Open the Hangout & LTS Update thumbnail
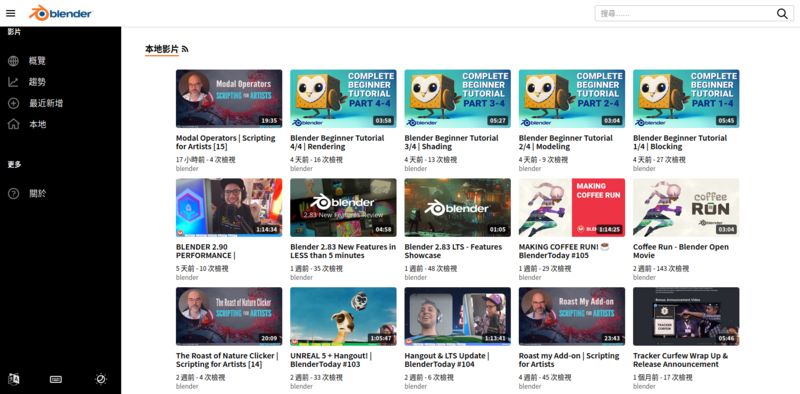800x394 pixels. 458,316
